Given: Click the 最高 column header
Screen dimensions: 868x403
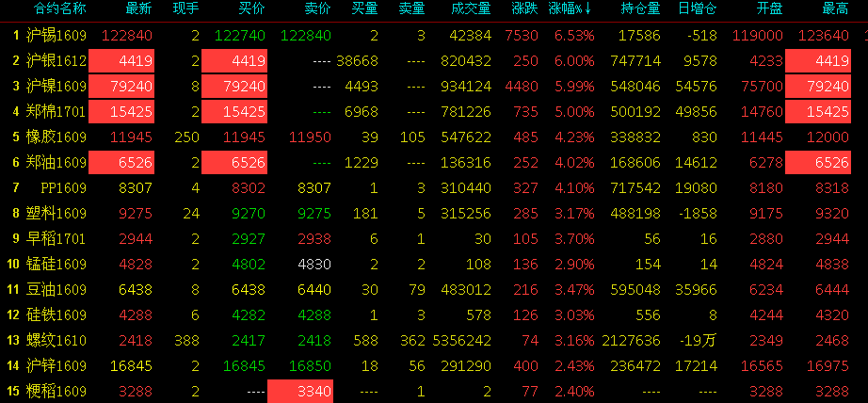Looking at the screenshot, I should 836,8.
